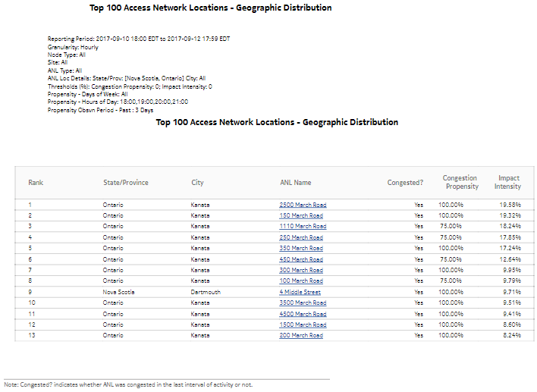This screenshot has height=392, width=537.
Task: Click the report title above the table
Action: click(x=277, y=122)
